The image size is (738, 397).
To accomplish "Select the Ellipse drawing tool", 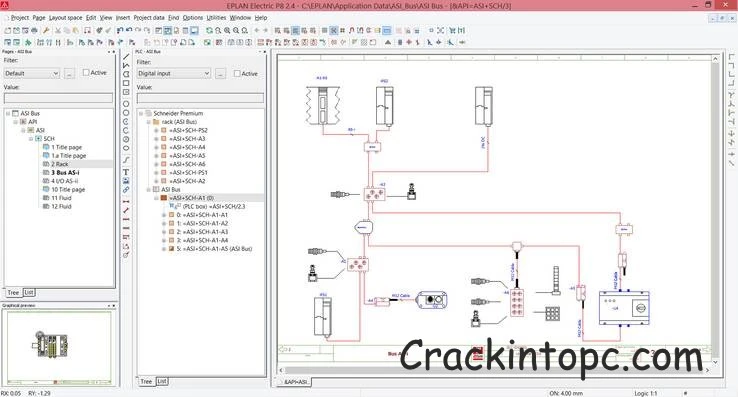I will coord(126,148).
